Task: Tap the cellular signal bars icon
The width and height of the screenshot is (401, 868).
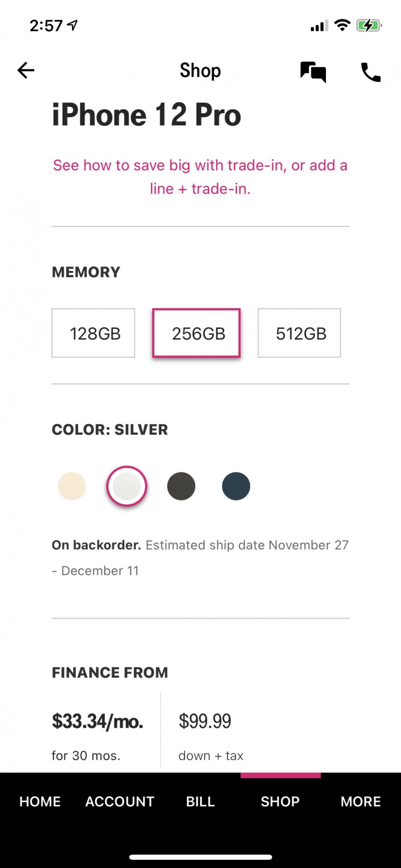Action: click(319, 26)
